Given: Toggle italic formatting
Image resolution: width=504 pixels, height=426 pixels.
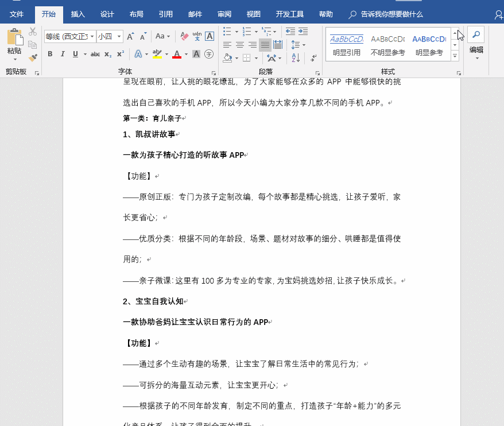Looking at the screenshot, I should pyautogui.click(x=63, y=53).
